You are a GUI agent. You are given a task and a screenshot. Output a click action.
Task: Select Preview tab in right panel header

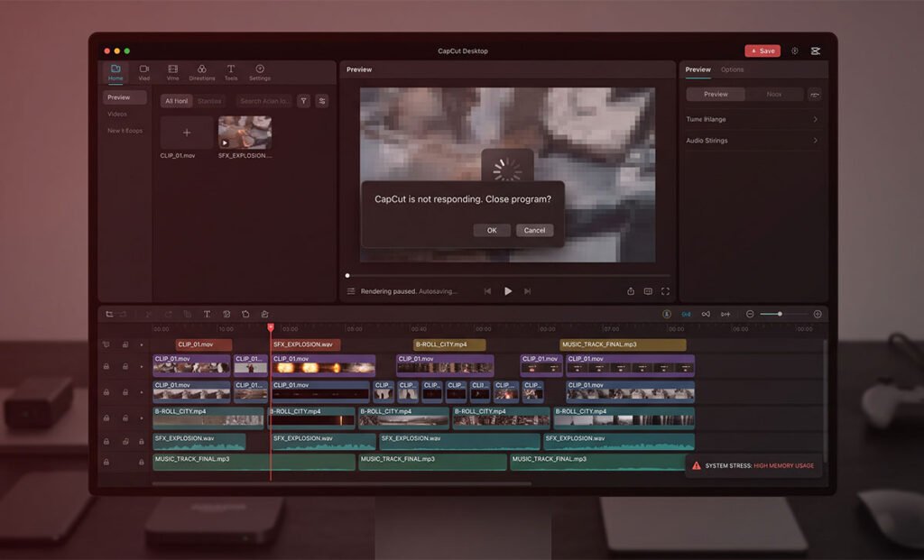click(698, 69)
